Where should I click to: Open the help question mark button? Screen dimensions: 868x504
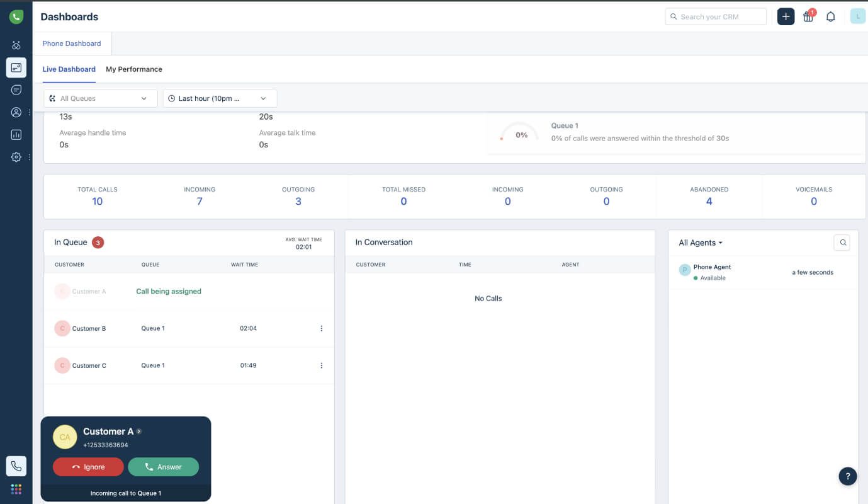tap(848, 476)
